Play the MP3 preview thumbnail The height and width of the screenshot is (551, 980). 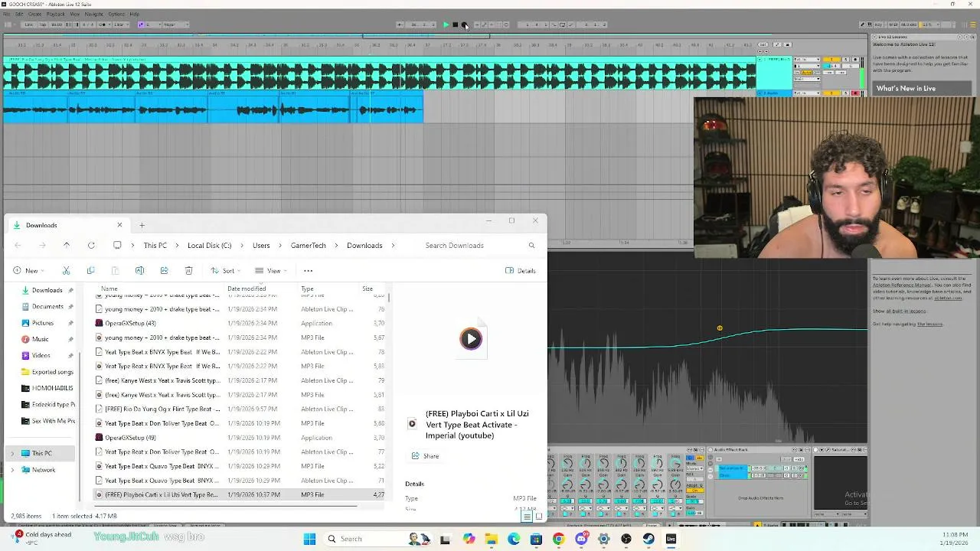(471, 338)
